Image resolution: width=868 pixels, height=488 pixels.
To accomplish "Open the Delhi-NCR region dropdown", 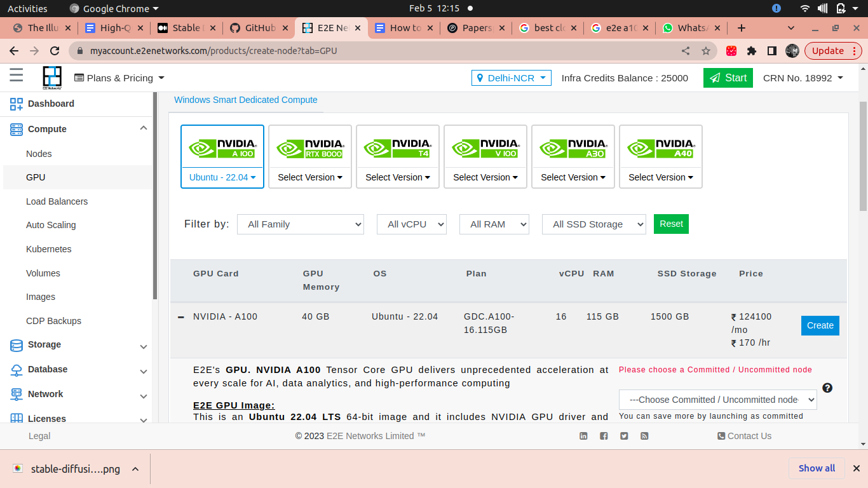I will click(512, 78).
